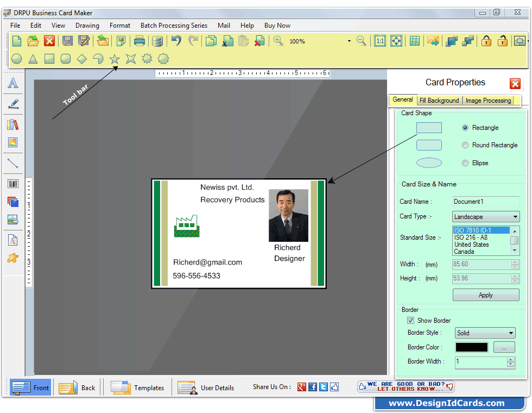Click the lock icon in toolbar
This screenshot has width=532, height=413.
486,41
